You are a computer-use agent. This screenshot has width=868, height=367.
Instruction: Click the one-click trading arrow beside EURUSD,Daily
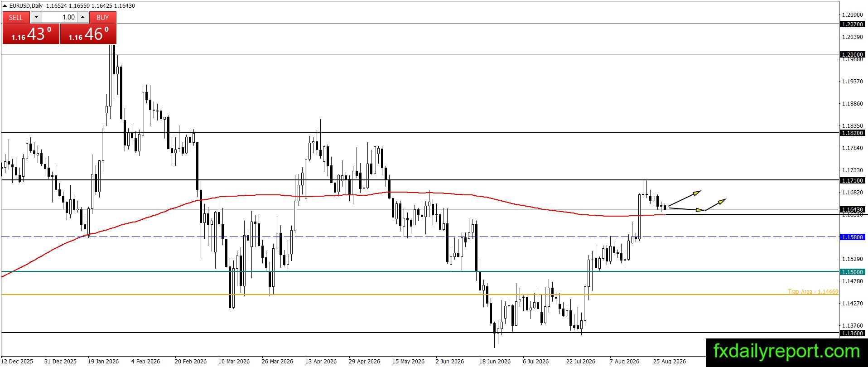[x=5, y=5]
